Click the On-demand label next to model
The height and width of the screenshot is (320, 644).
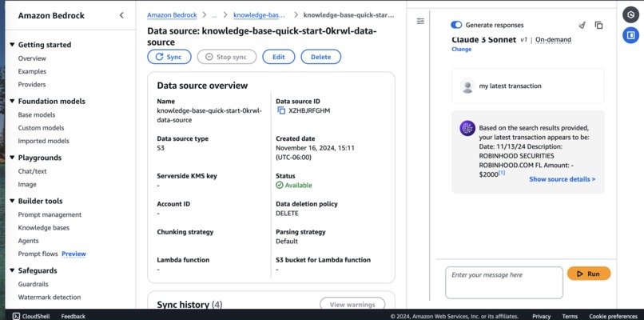(x=553, y=40)
